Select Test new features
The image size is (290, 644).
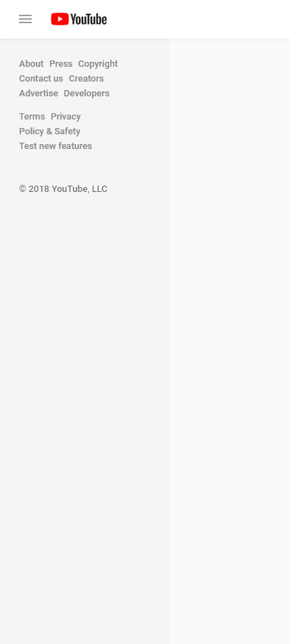[x=56, y=146]
